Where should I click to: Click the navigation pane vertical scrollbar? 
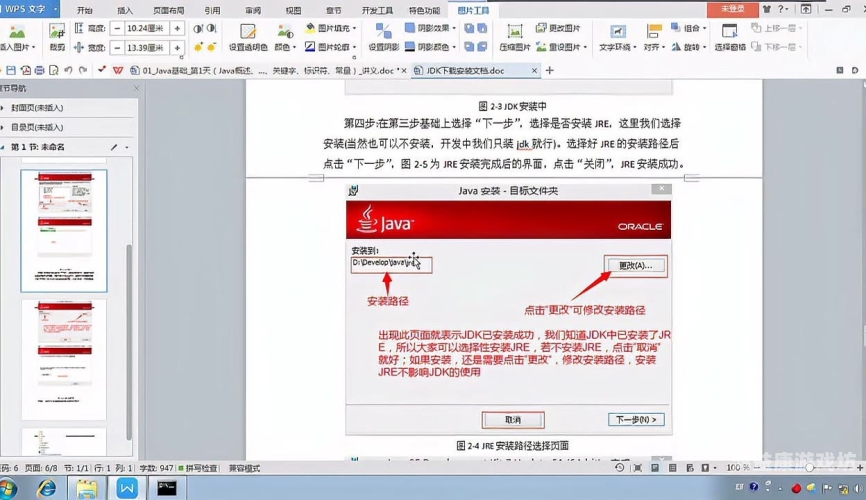coord(129,341)
